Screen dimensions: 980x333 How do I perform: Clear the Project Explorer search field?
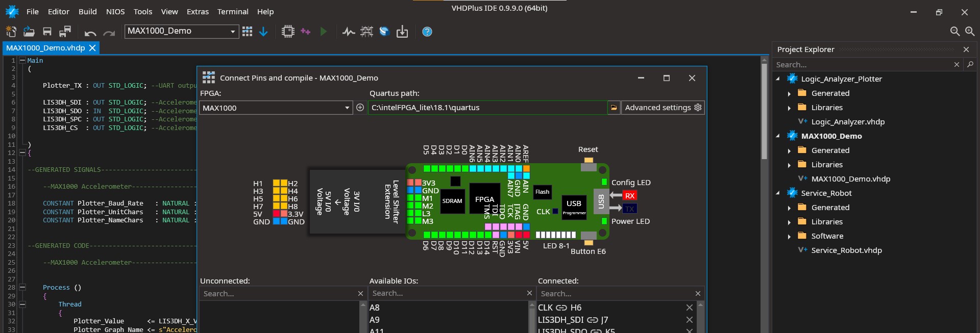(957, 65)
